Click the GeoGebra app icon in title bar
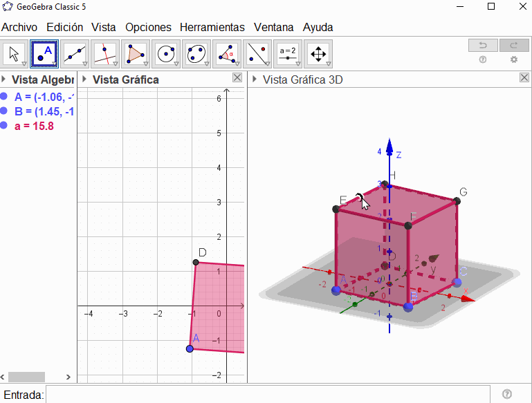 click(x=8, y=6)
